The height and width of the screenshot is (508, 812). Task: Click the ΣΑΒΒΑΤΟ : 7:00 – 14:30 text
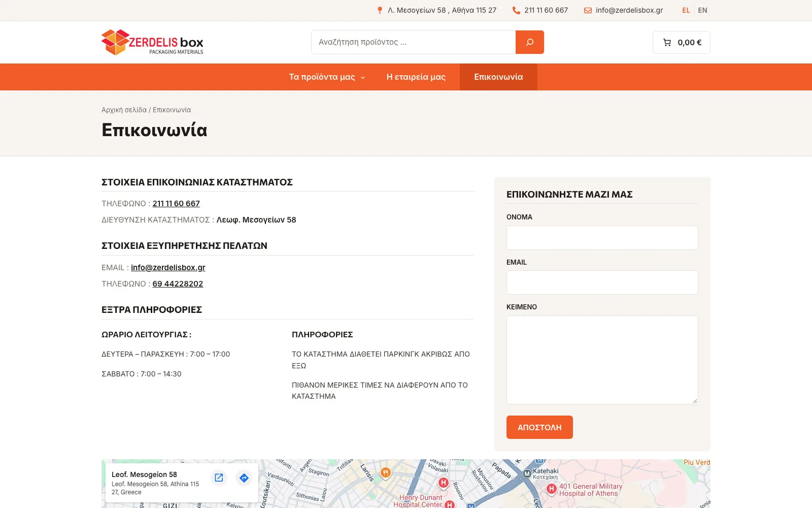coord(142,374)
